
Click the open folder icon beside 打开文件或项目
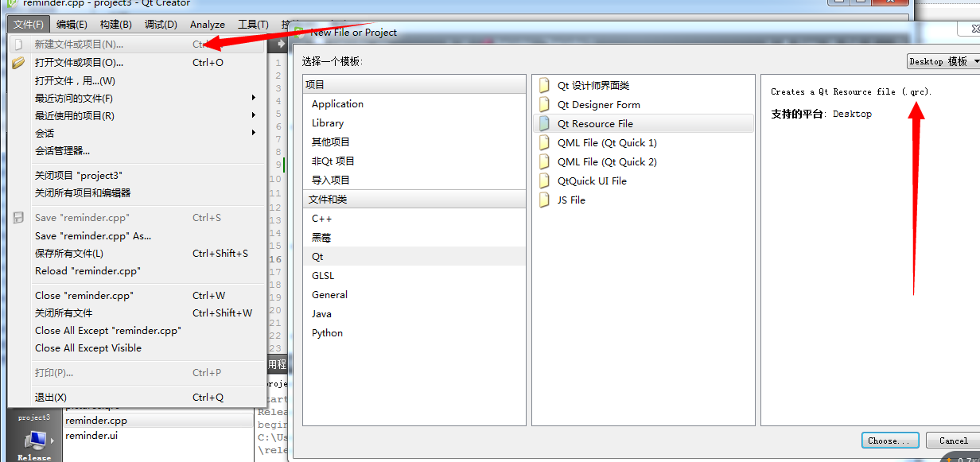click(19, 62)
